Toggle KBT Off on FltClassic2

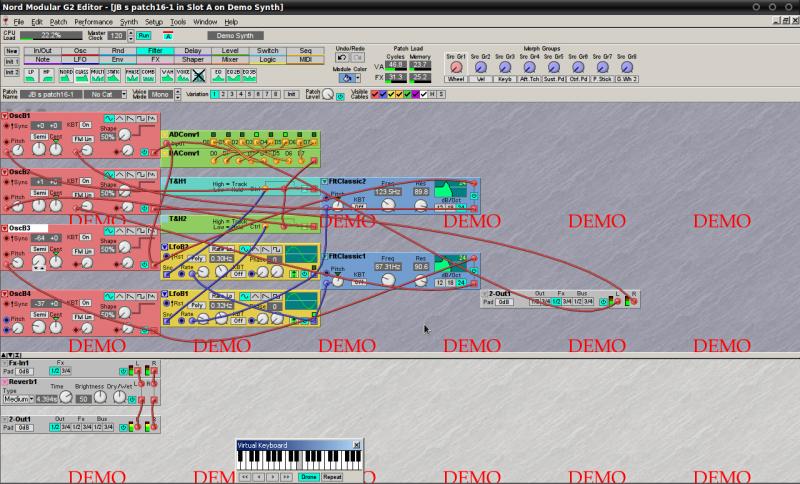click(359, 207)
